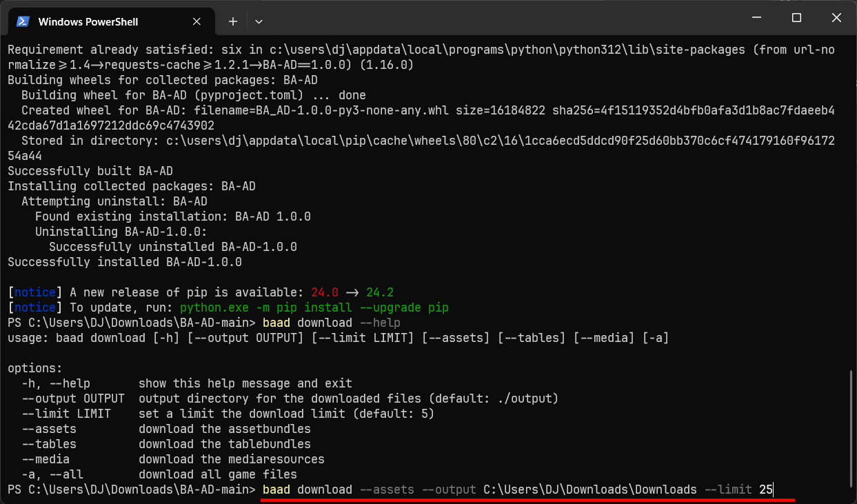Screen dimensions: 857x504
Task: Click the '--limit LIMIT' option row
Action: (x=228, y=414)
